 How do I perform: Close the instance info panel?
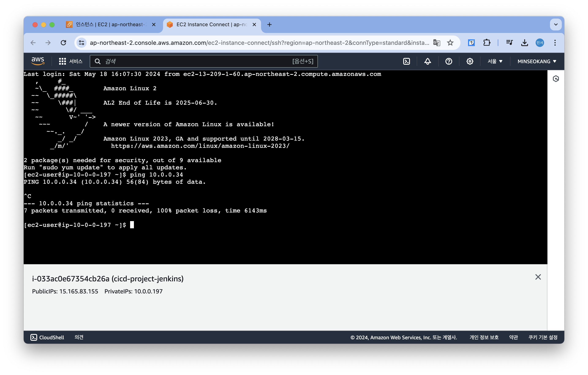coord(538,277)
